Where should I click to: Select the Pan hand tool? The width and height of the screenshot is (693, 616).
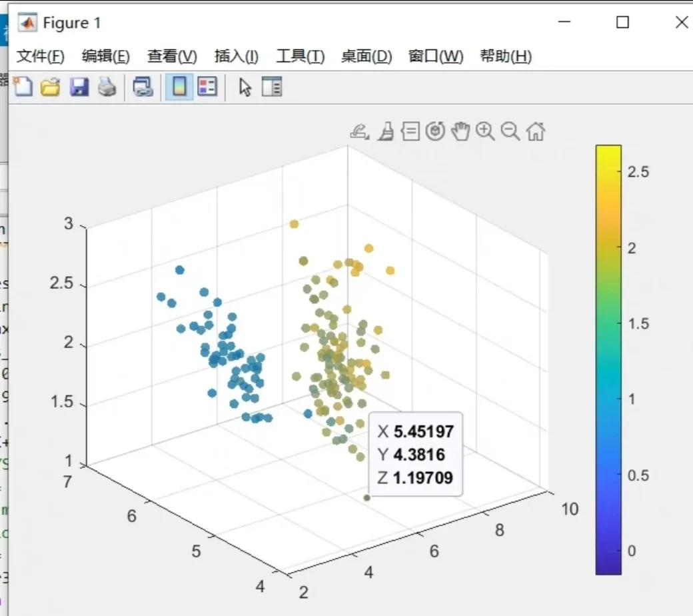[x=460, y=131]
